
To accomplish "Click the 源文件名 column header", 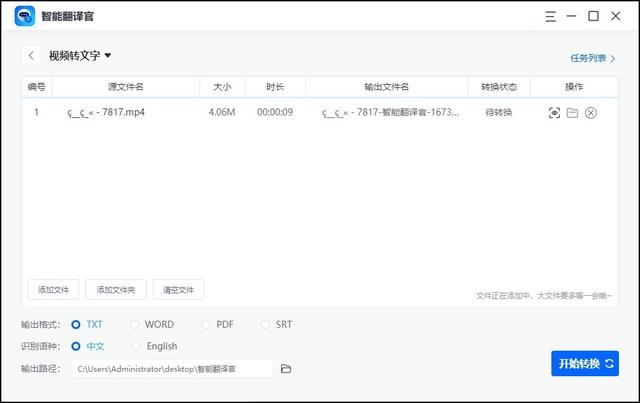I will pos(126,87).
